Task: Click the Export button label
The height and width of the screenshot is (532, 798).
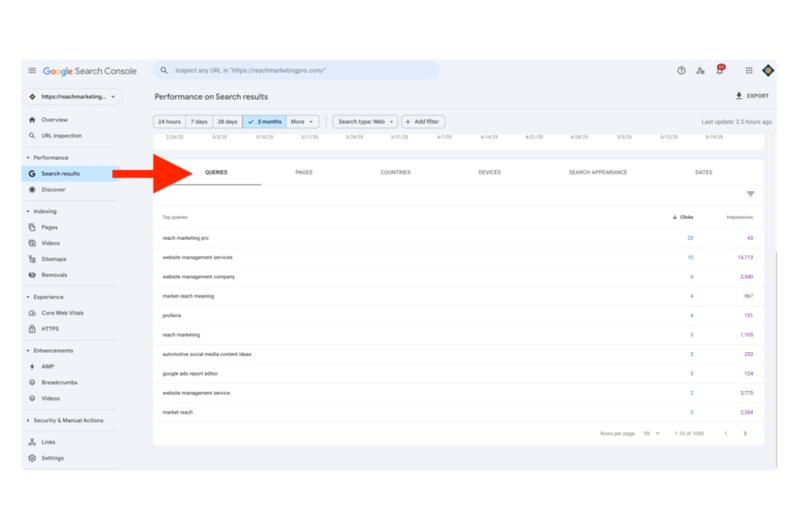Action: (x=757, y=96)
